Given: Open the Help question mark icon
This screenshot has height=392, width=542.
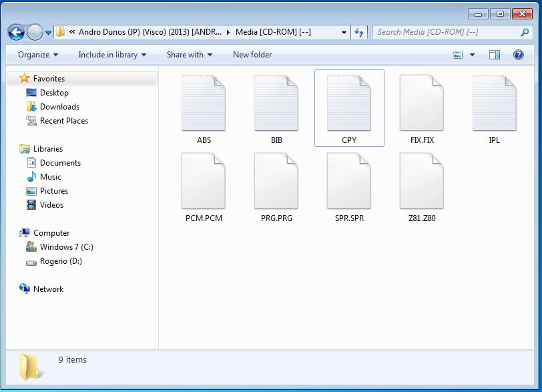Looking at the screenshot, I should pyautogui.click(x=518, y=55).
